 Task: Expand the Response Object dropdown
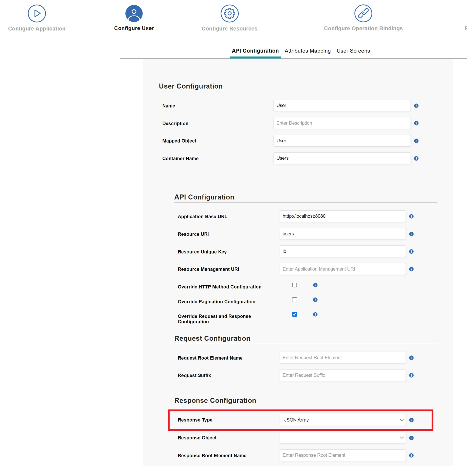pos(343,438)
